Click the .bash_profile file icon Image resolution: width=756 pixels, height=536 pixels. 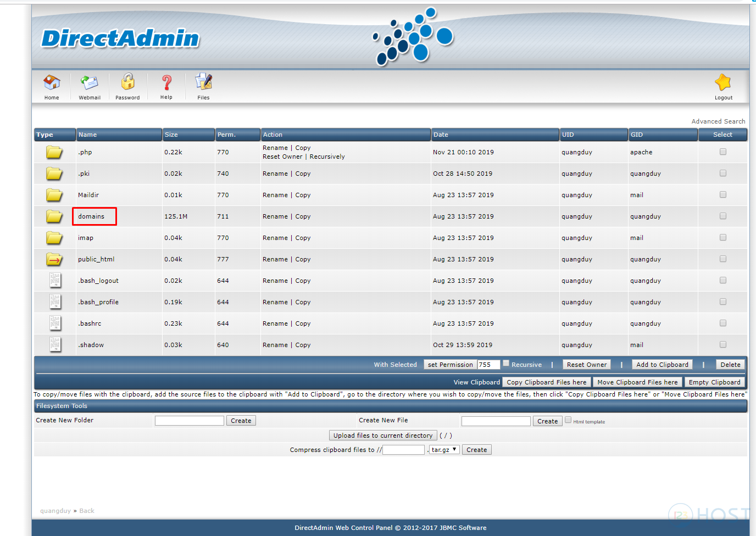tap(55, 302)
